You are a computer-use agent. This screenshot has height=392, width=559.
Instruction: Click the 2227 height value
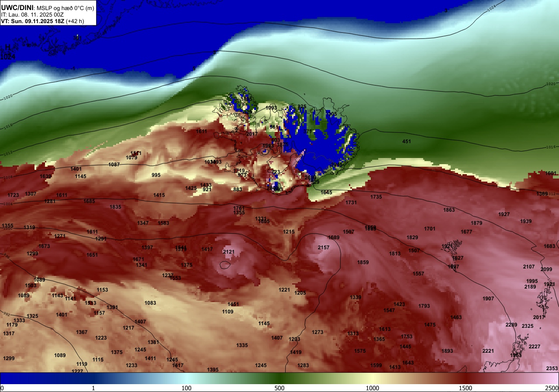535,347
